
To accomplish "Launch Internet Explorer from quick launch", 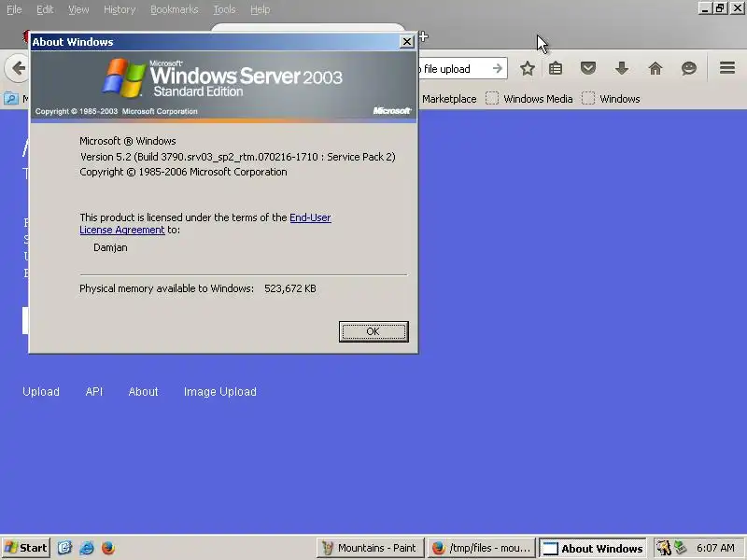I will click(87, 548).
